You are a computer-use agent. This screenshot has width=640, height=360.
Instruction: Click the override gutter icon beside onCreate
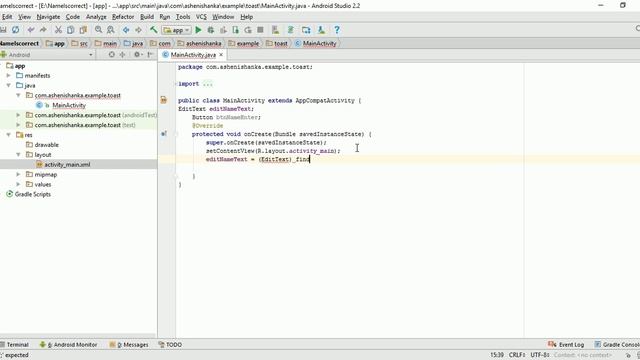(164, 133)
